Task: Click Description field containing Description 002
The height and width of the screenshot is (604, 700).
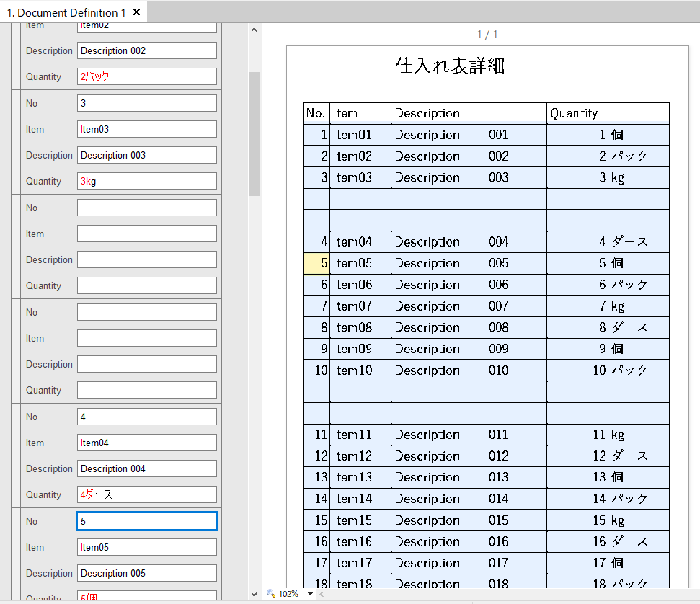Action: click(147, 50)
